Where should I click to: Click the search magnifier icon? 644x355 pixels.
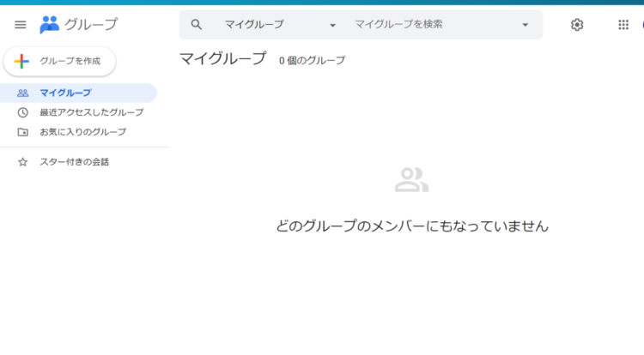click(x=197, y=25)
